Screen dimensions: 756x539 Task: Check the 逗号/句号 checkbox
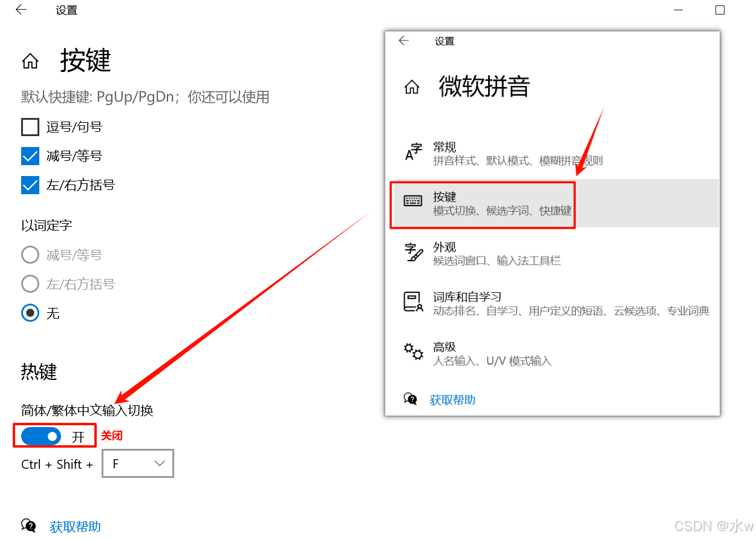[30, 127]
